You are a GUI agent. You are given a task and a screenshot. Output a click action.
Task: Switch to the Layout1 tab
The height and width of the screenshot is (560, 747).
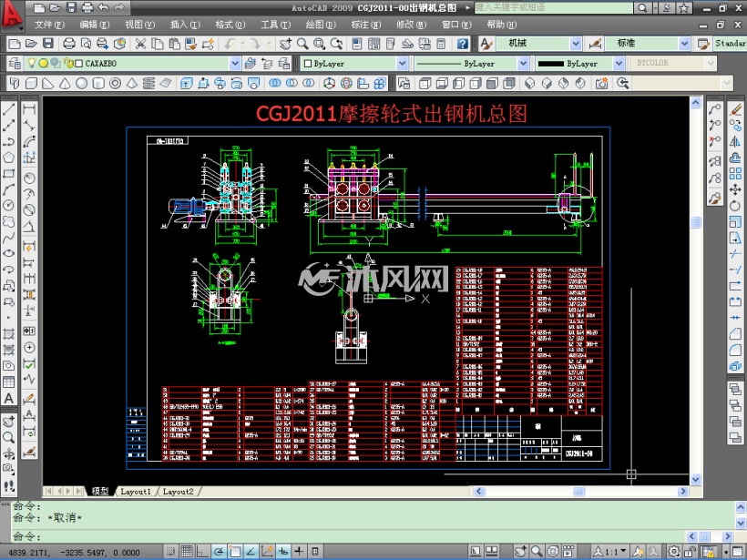(x=136, y=492)
